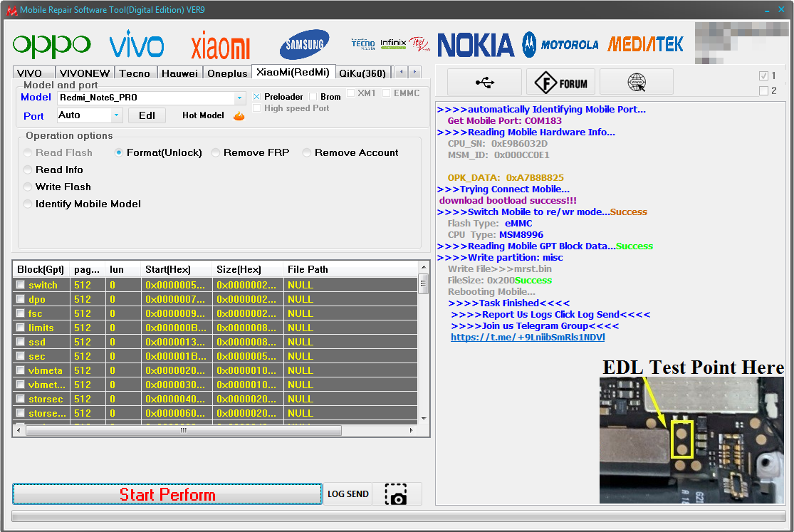Click the partition table horizontal scrollbar thumb
This screenshot has height=532, width=794.
[x=184, y=431]
